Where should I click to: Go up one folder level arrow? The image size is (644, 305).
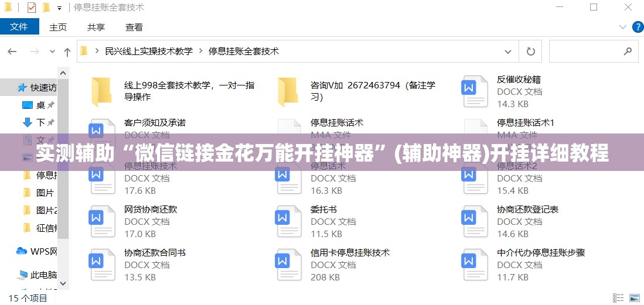tap(67, 52)
